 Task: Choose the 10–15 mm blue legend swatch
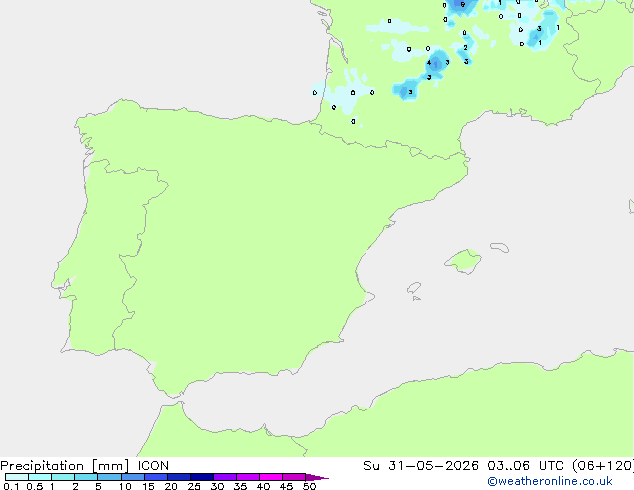[132, 477]
